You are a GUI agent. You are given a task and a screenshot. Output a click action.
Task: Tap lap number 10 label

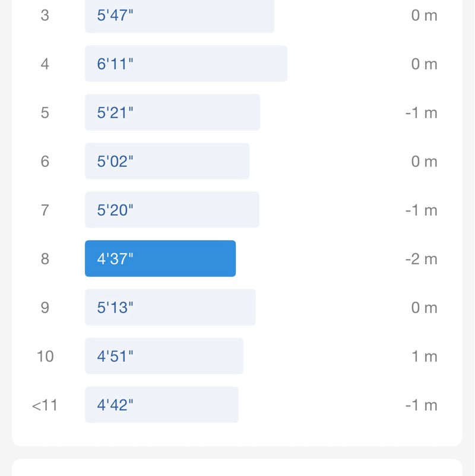[45, 356]
